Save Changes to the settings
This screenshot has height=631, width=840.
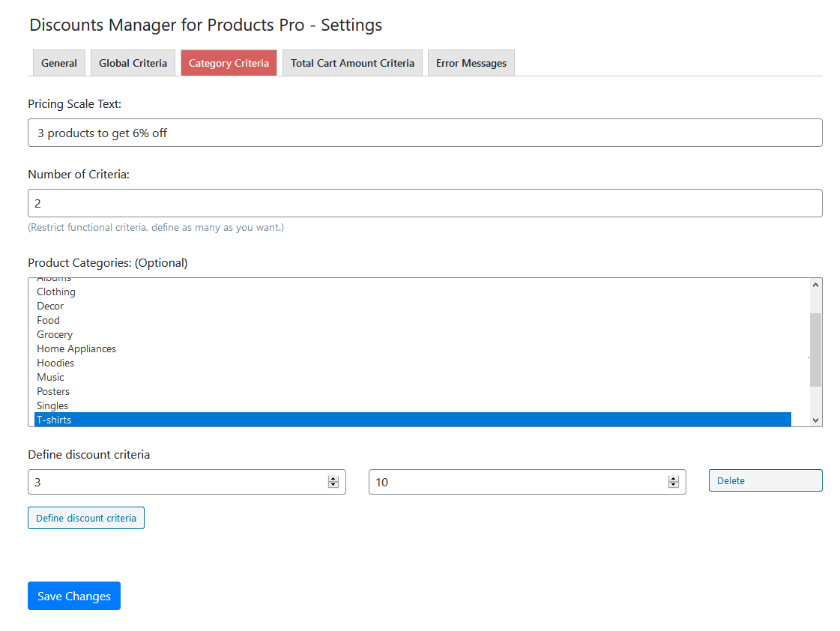(74, 596)
